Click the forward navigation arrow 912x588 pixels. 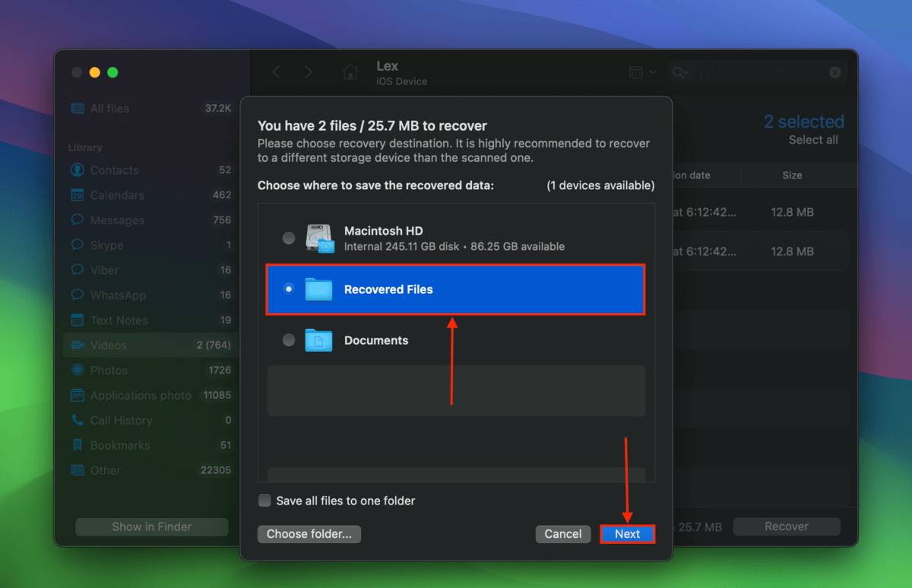[x=308, y=72]
